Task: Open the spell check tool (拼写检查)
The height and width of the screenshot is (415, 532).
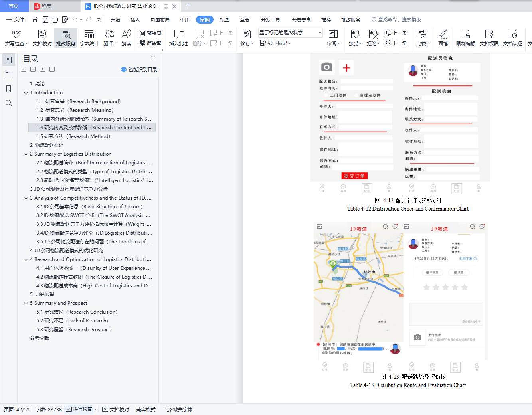Action: click(x=16, y=38)
